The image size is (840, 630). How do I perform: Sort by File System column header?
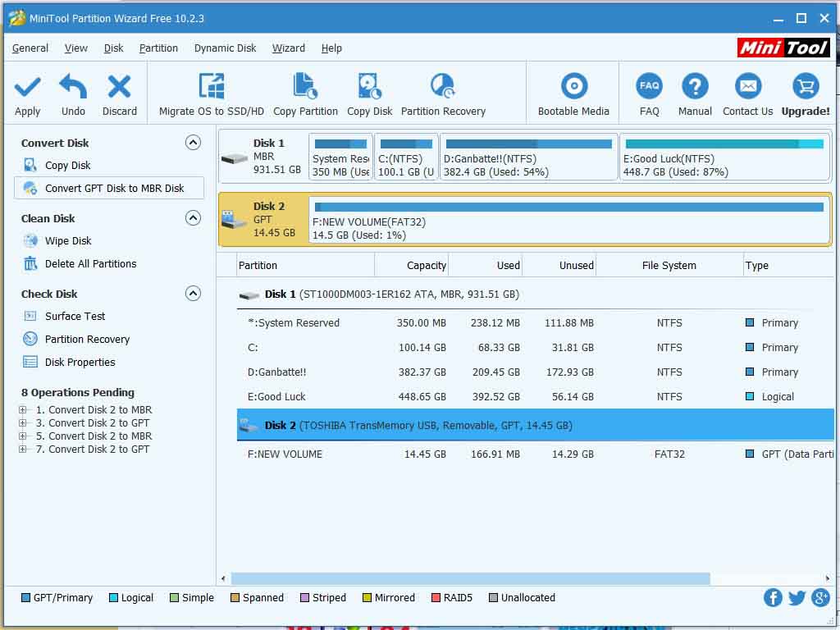[669, 265]
